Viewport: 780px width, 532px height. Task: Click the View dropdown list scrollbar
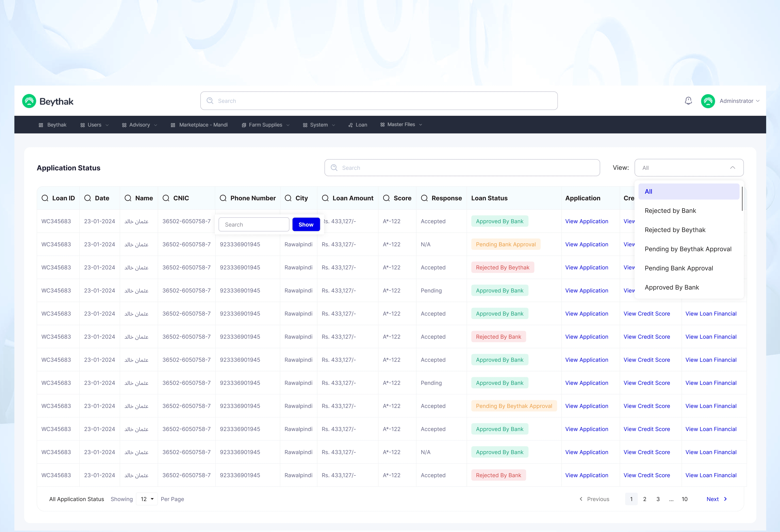coord(742,199)
